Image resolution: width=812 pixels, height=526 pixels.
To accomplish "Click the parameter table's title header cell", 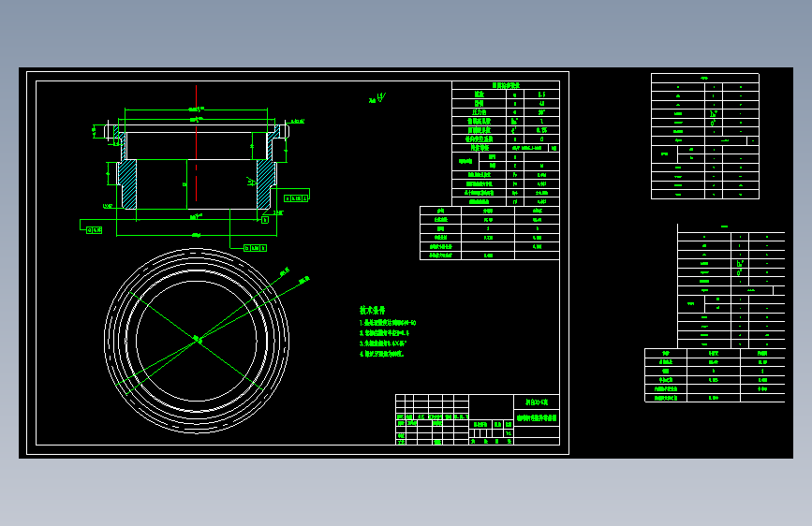I will pos(506,85).
